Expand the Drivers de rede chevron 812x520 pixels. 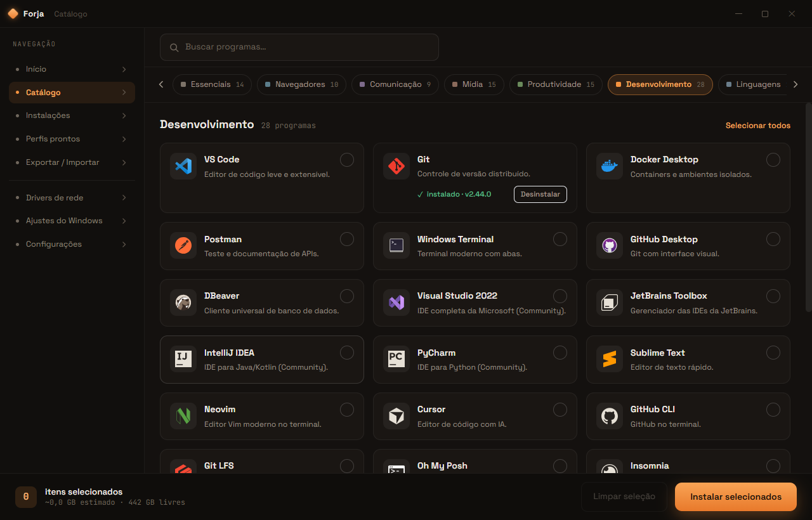(x=124, y=198)
